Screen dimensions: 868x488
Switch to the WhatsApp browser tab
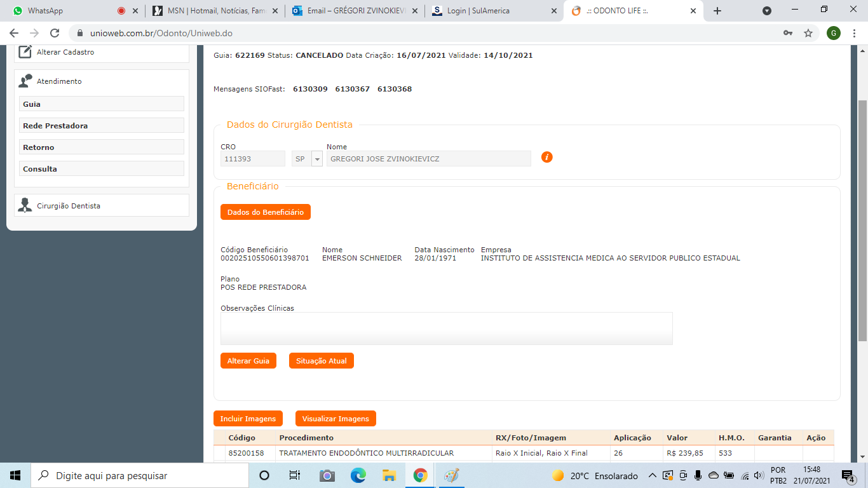[x=64, y=11]
